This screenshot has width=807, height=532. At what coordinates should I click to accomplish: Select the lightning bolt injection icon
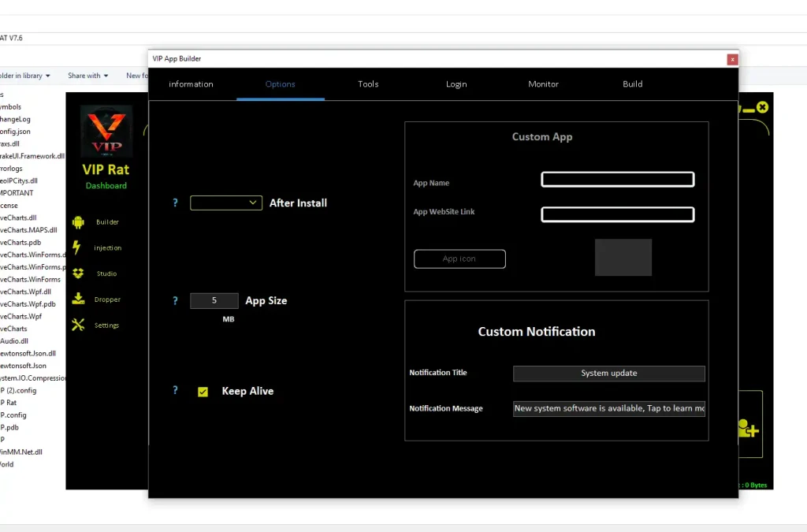coord(77,247)
